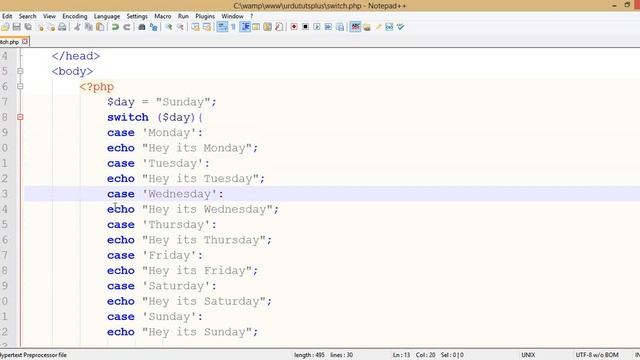Open the Replace toolbar icon

point(153,27)
